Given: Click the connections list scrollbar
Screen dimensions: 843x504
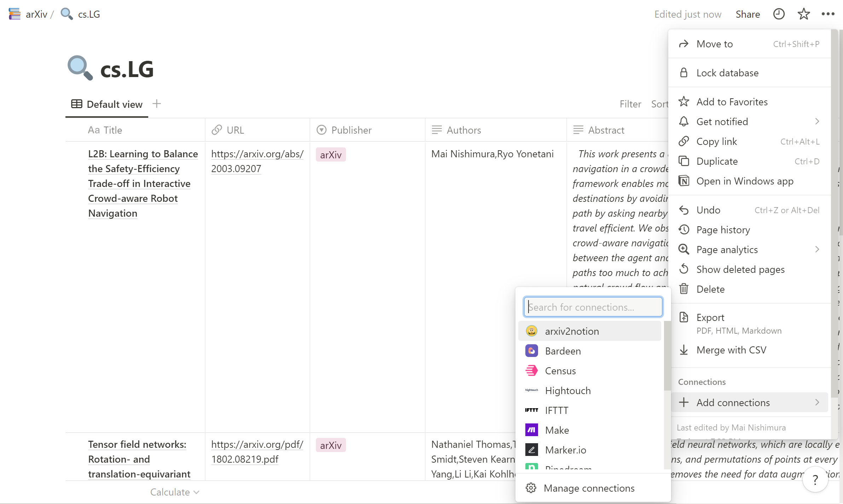Looking at the screenshot, I should [667, 355].
